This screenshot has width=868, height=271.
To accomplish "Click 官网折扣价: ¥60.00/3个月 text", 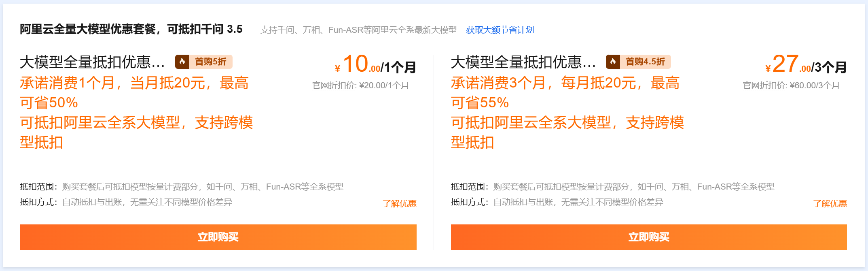I will (791, 85).
